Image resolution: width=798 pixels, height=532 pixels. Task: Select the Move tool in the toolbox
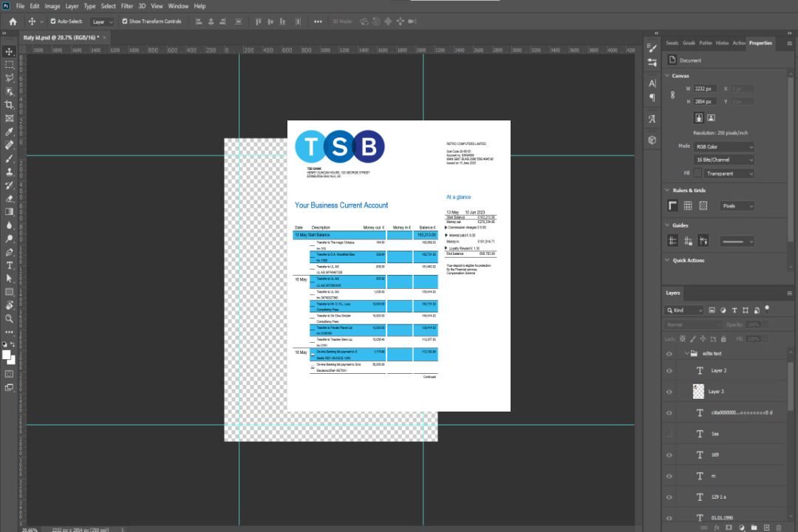point(9,52)
